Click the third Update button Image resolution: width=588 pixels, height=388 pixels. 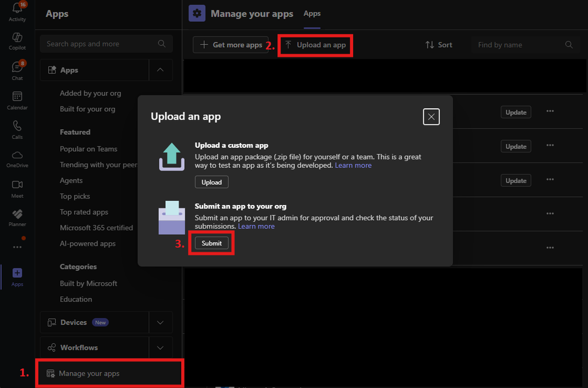(516, 181)
